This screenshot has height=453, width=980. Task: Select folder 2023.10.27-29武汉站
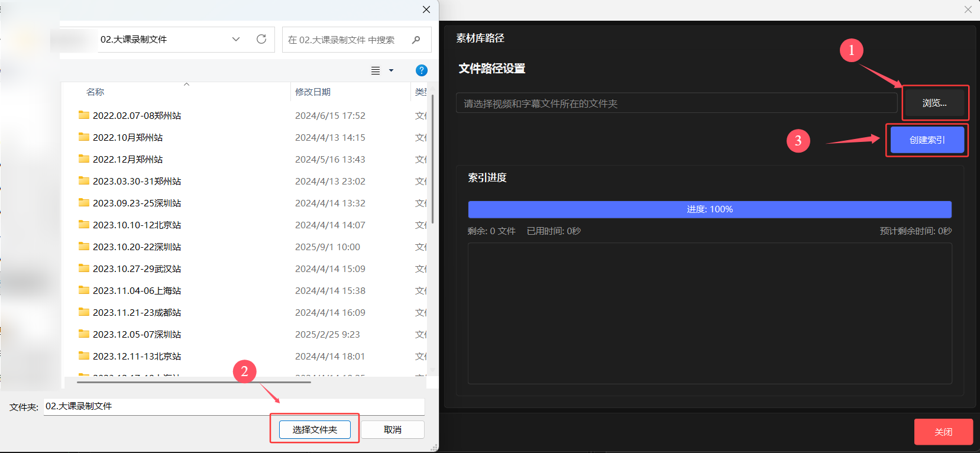[137, 268]
